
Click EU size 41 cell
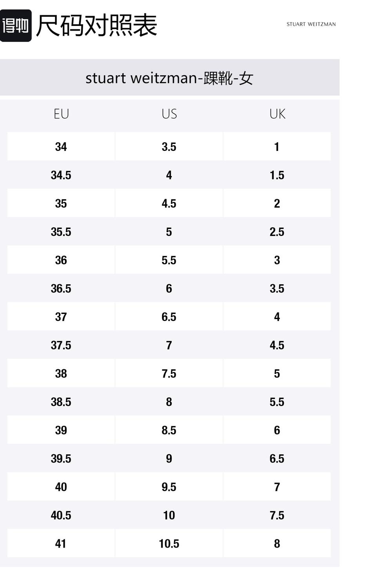(x=61, y=544)
